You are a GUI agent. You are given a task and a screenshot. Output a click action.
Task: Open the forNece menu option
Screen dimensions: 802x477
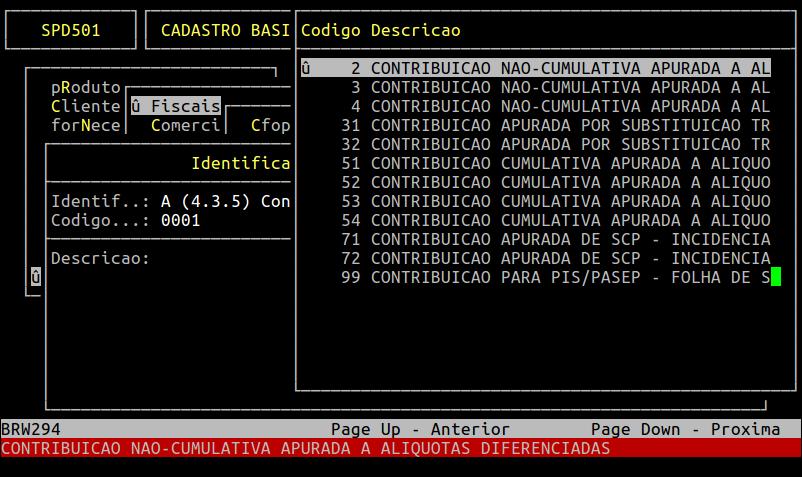[x=86, y=125]
